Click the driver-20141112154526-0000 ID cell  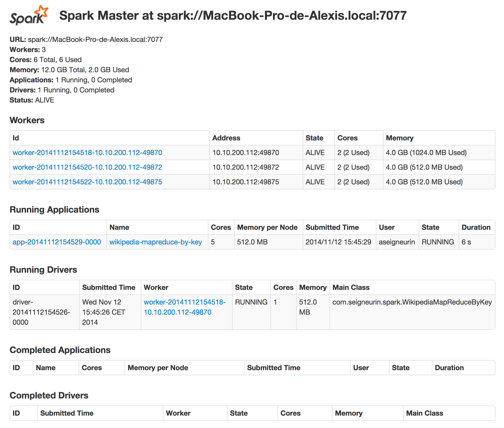click(x=41, y=312)
